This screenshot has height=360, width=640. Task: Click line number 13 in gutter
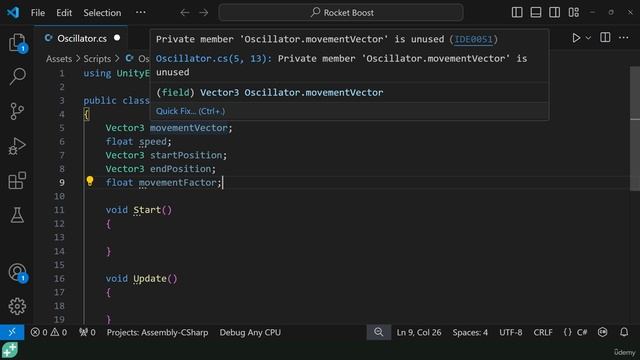tap(59, 237)
